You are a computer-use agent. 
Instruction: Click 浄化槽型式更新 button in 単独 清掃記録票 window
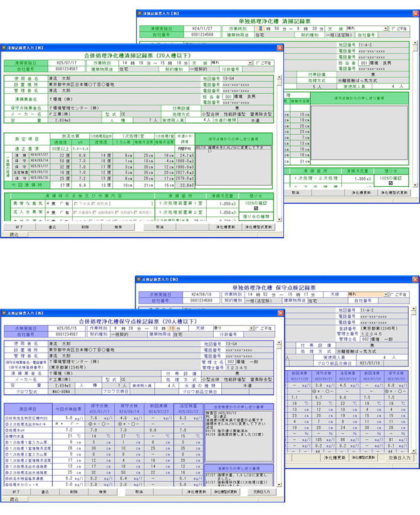[x=394, y=193]
